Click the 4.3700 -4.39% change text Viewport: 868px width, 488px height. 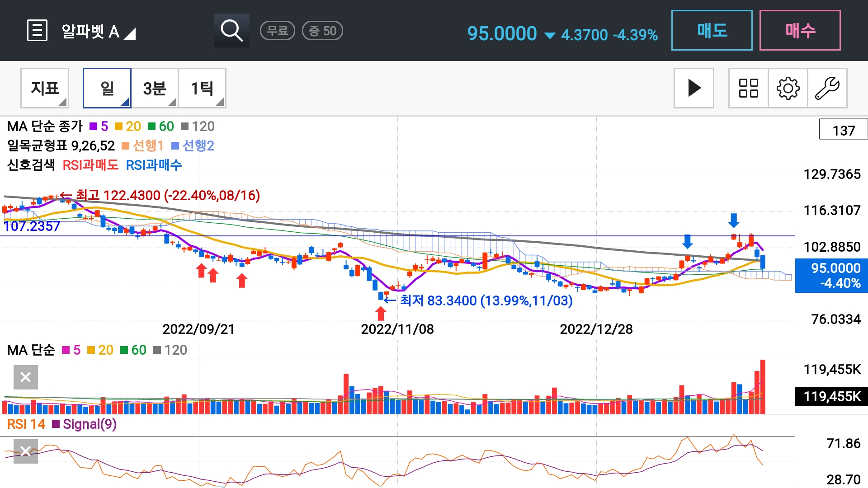click(609, 35)
